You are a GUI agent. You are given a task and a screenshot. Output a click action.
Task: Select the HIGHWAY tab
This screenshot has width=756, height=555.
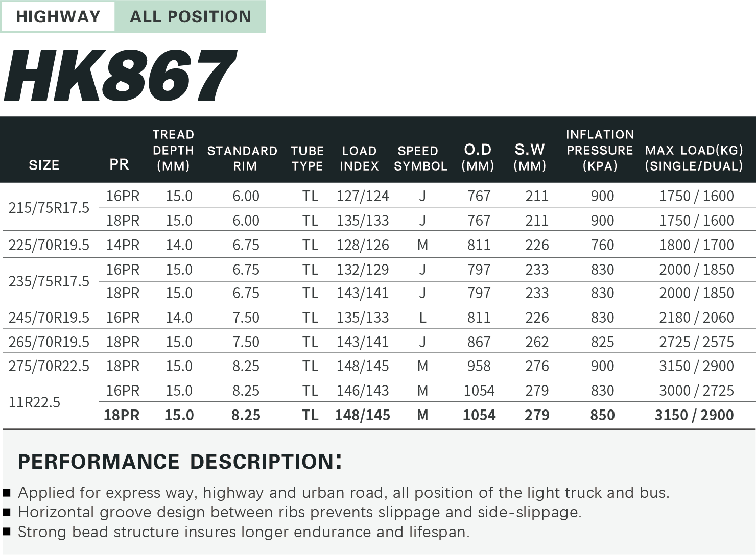click(58, 17)
